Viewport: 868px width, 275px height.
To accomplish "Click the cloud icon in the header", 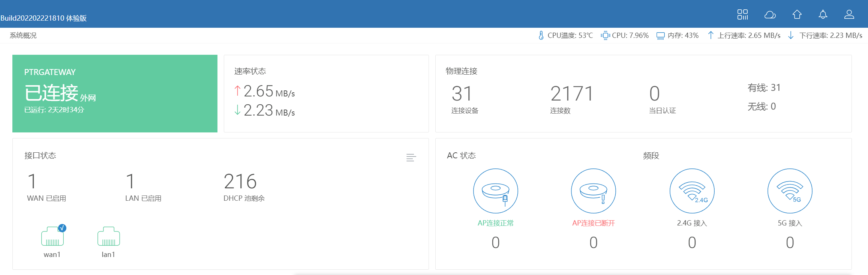I will pos(770,15).
